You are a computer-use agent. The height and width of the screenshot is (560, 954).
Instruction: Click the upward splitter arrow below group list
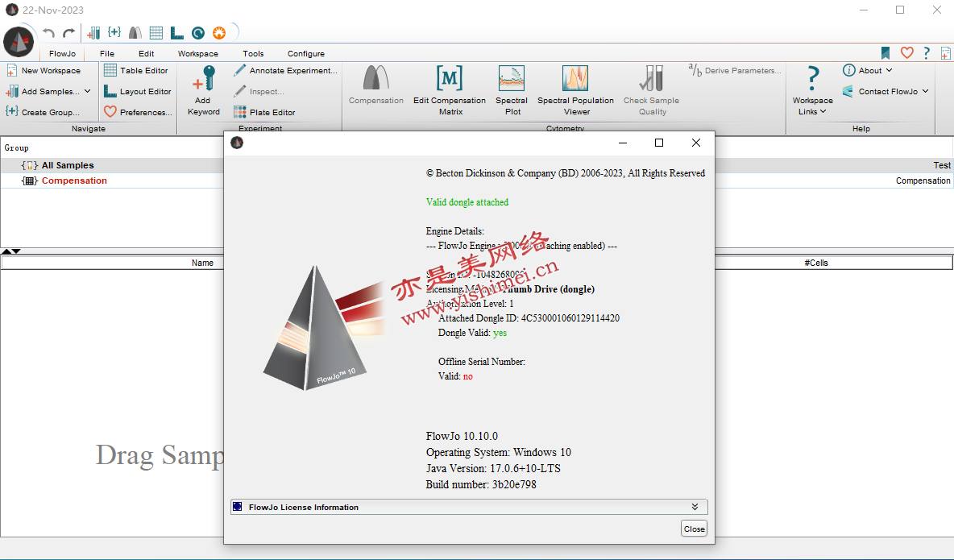6,251
